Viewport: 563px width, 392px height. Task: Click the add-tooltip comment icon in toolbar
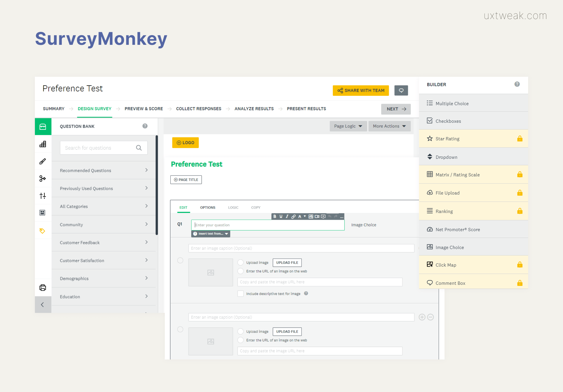point(323,217)
